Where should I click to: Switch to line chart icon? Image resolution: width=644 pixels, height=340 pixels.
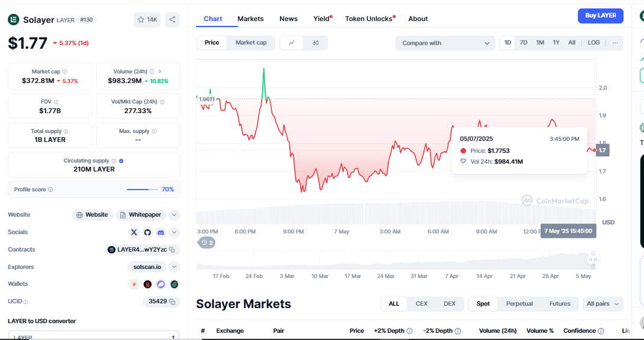[292, 43]
